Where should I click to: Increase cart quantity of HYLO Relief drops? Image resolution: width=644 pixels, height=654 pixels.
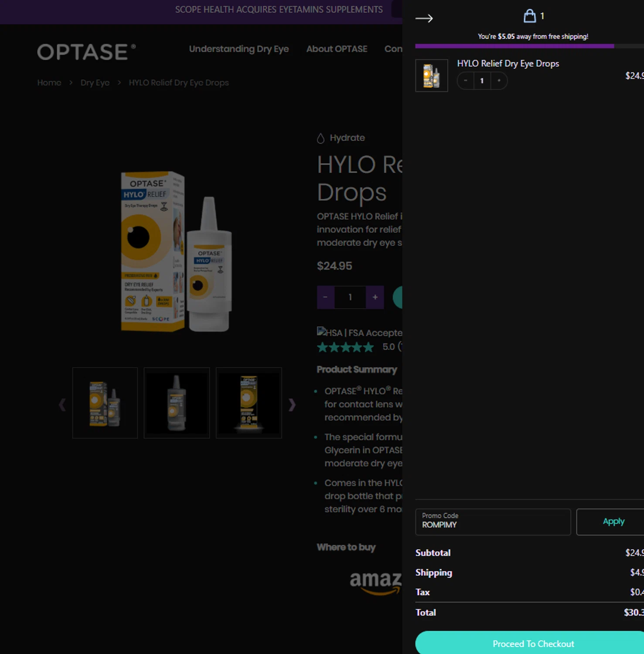499,81
